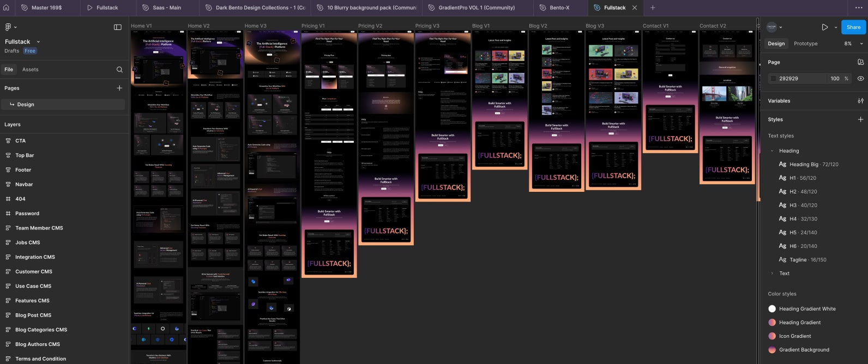
Task: Switch to Dark Bento Design Collections tab
Action: tap(256, 8)
